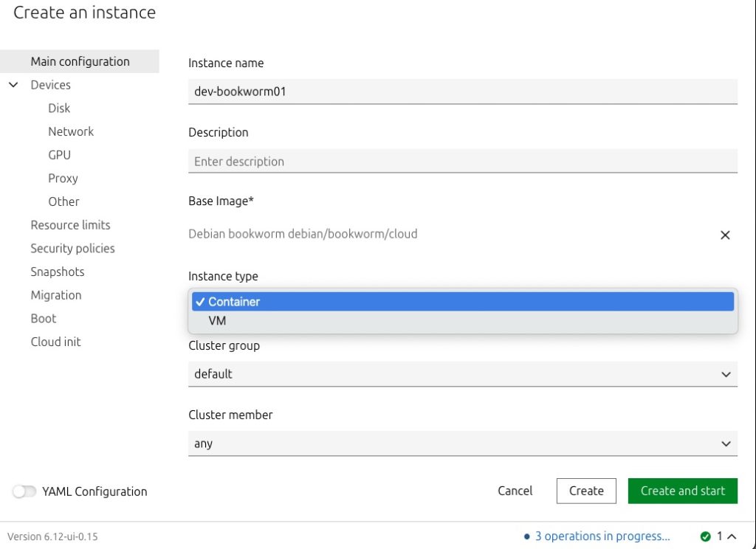Click the Base Image label
Screen dimensions: 756x549
pos(221,201)
